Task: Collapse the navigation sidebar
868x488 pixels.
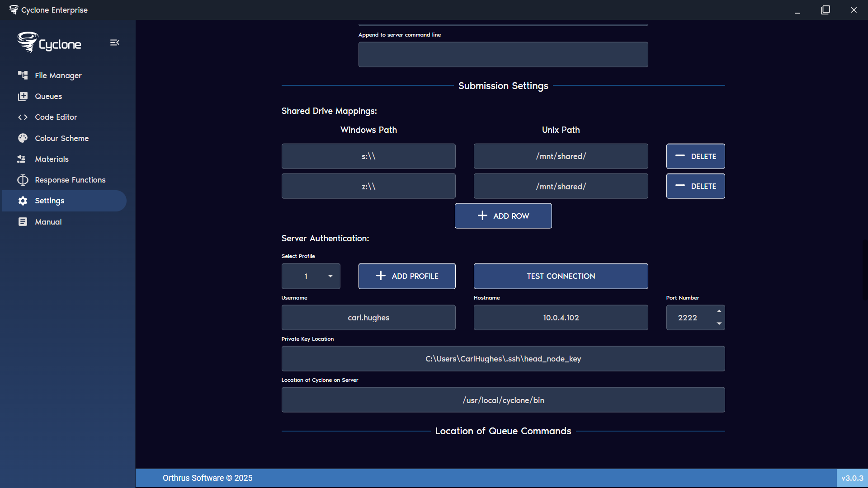Action: coord(114,42)
